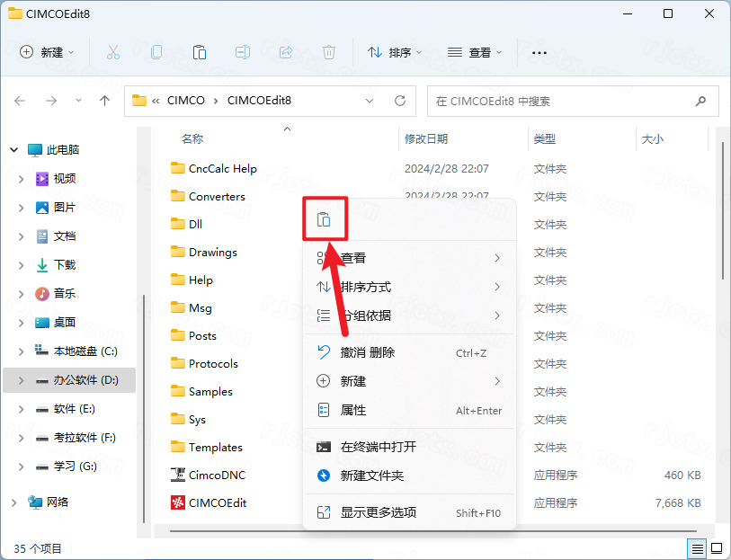
Task: Select the CimcoDNC application icon
Action: pyautogui.click(x=178, y=475)
